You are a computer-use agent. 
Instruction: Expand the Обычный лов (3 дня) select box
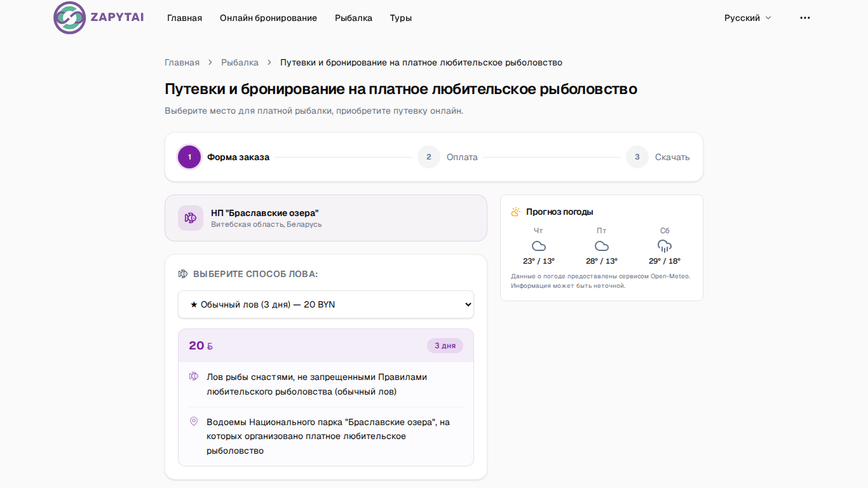coord(326,304)
